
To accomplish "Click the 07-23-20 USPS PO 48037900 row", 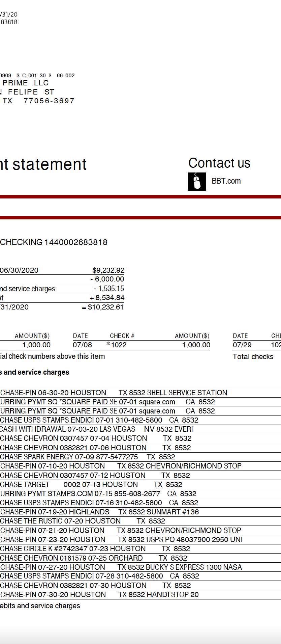I will (140, 540).
